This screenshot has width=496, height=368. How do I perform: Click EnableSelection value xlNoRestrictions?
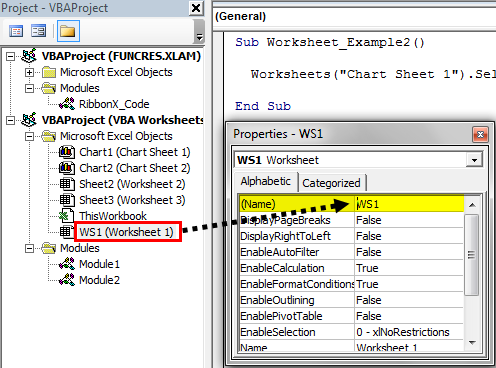pyautogui.click(x=409, y=332)
